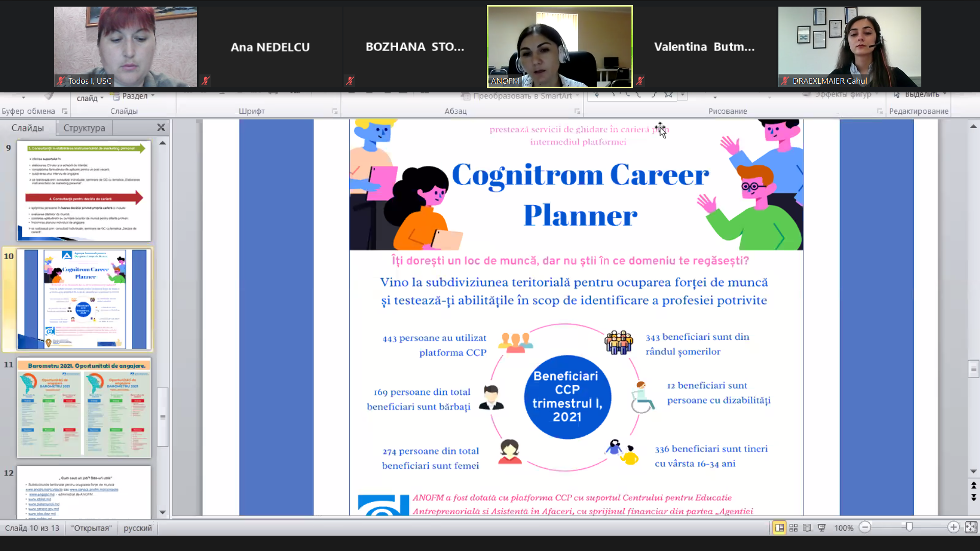Select DRAEXLMAIER Cahul participant video
Image resolution: width=980 pixels, height=551 pixels.
coord(850,46)
